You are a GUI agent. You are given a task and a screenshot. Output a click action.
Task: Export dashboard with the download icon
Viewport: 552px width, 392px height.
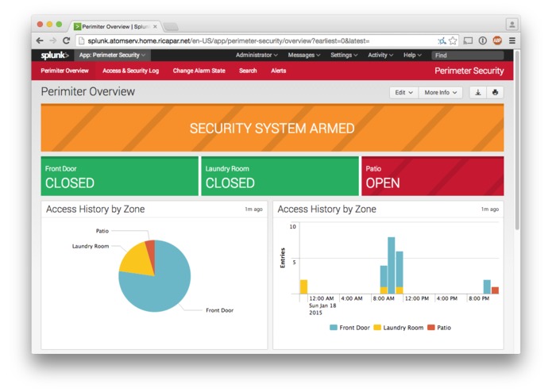(478, 93)
